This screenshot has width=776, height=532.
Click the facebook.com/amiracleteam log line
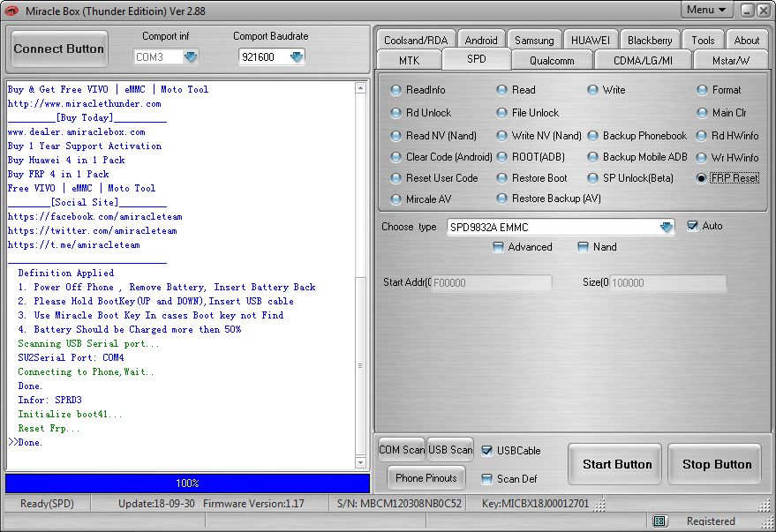(95, 216)
